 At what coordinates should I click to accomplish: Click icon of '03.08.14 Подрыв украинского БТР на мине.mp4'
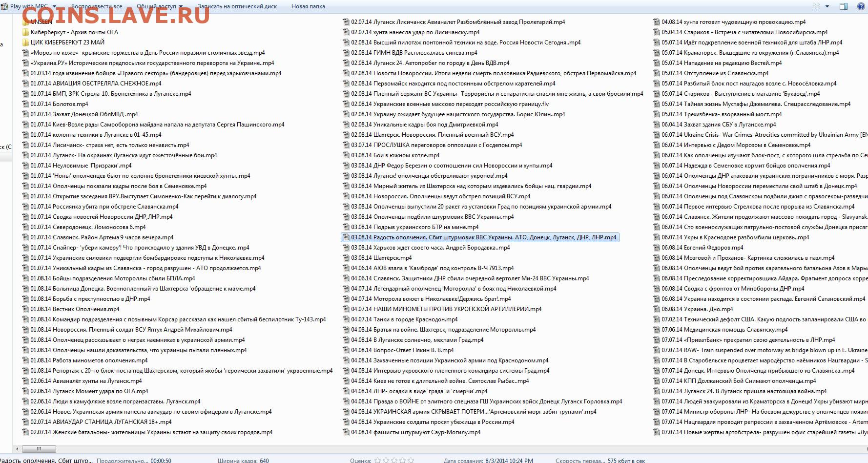click(346, 227)
